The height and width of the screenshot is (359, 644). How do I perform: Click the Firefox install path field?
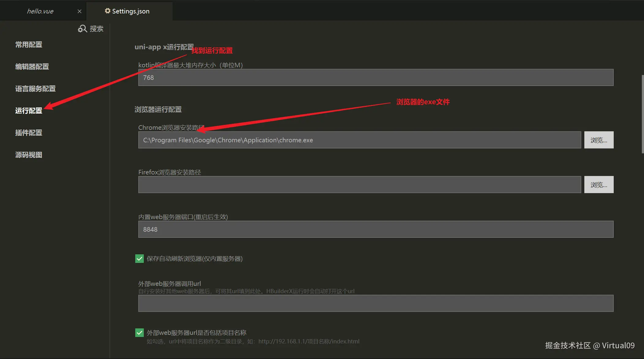click(359, 185)
